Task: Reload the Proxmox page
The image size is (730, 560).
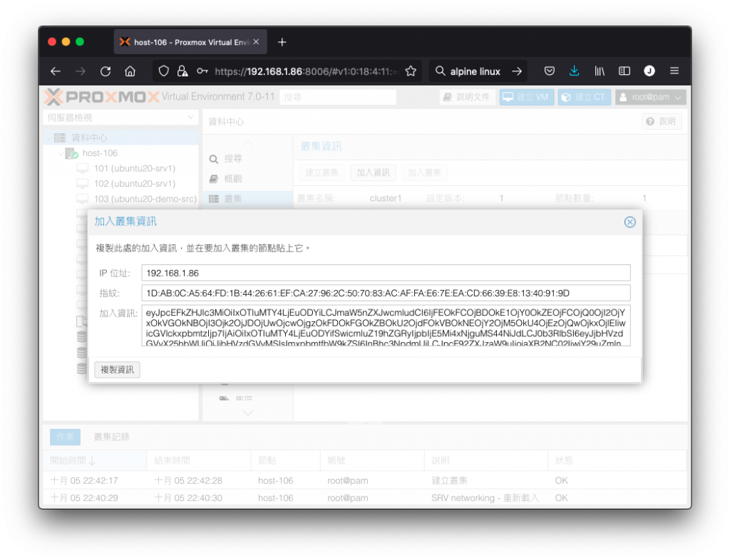Action: click(106, 71)
